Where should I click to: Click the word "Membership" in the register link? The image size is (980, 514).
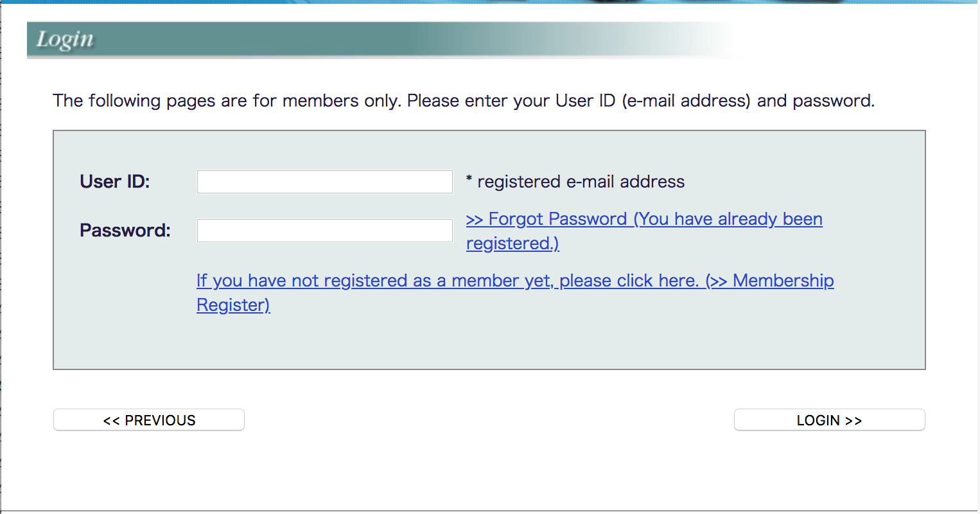click(x=783, y=281)
